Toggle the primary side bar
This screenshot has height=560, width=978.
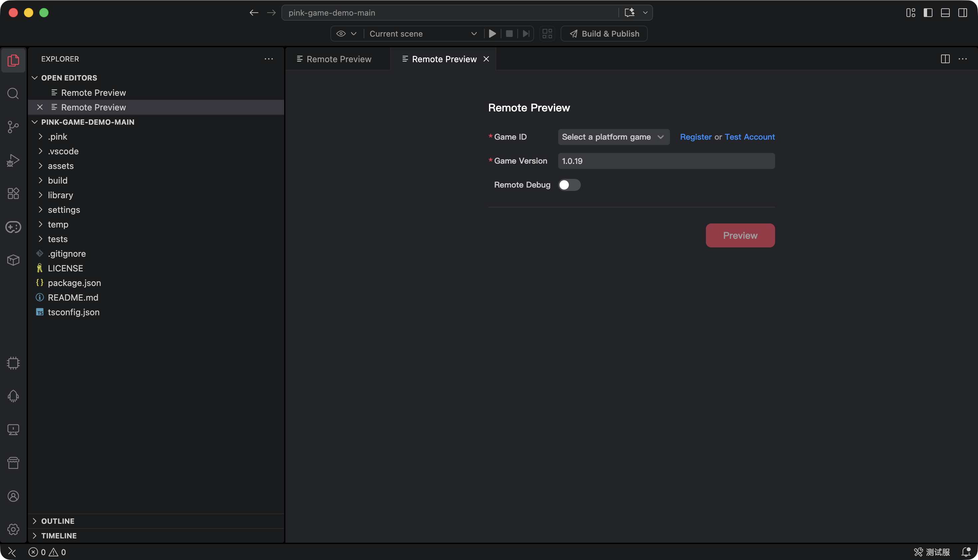[928, 13]
